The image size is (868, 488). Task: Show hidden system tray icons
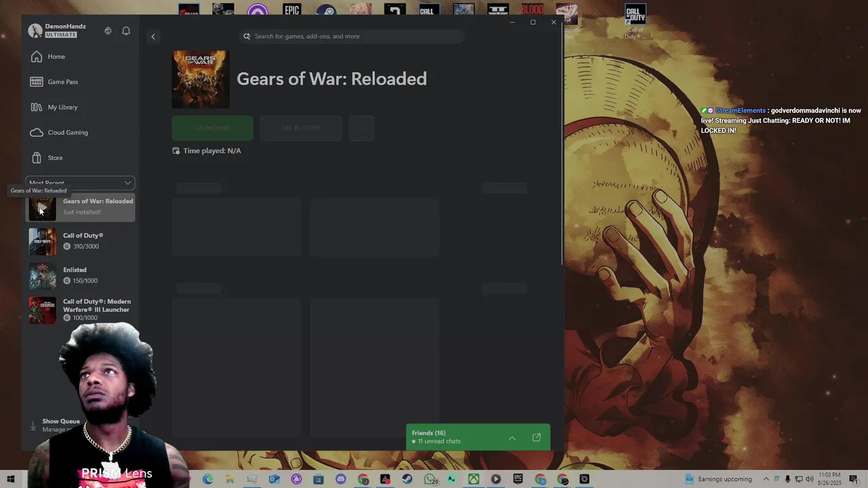[x=766, y=479]
